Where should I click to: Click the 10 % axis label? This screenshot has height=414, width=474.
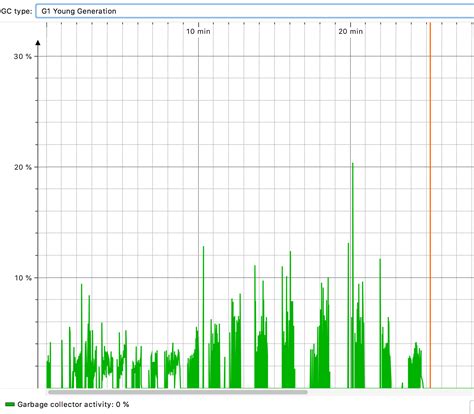point(23,278)
